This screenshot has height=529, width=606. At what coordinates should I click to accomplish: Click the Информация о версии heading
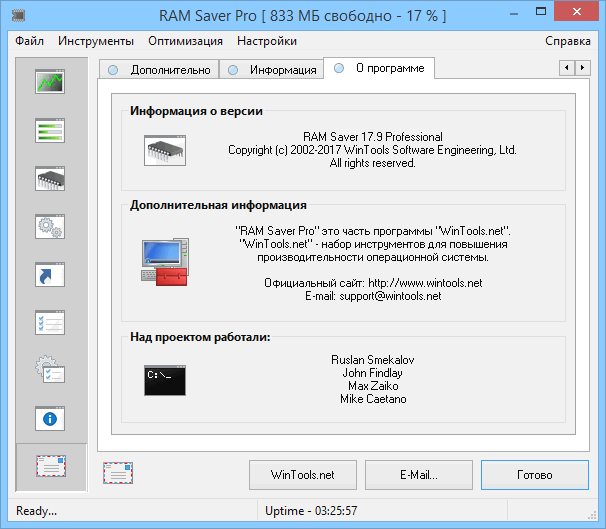click(196, 111)
